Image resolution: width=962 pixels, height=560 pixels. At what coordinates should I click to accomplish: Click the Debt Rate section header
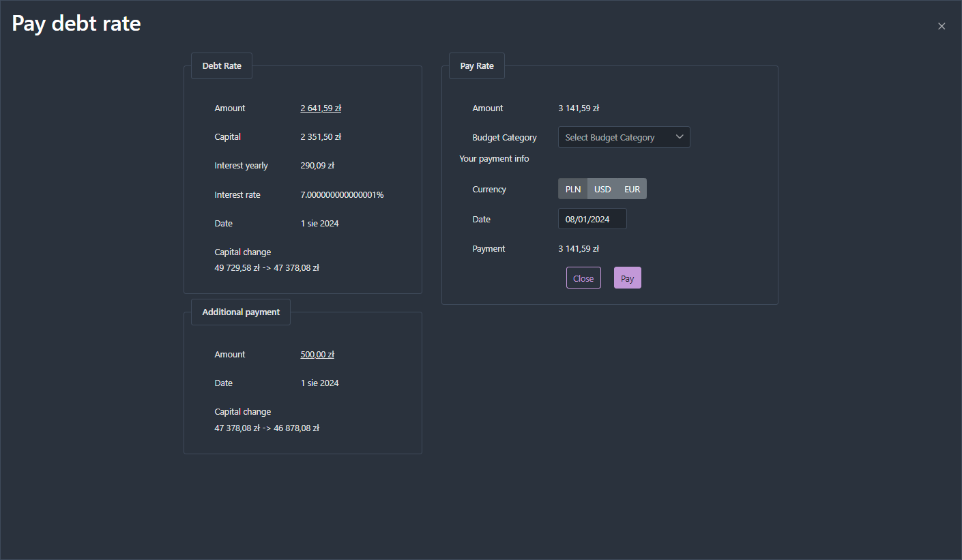click(x=222, y=65)
